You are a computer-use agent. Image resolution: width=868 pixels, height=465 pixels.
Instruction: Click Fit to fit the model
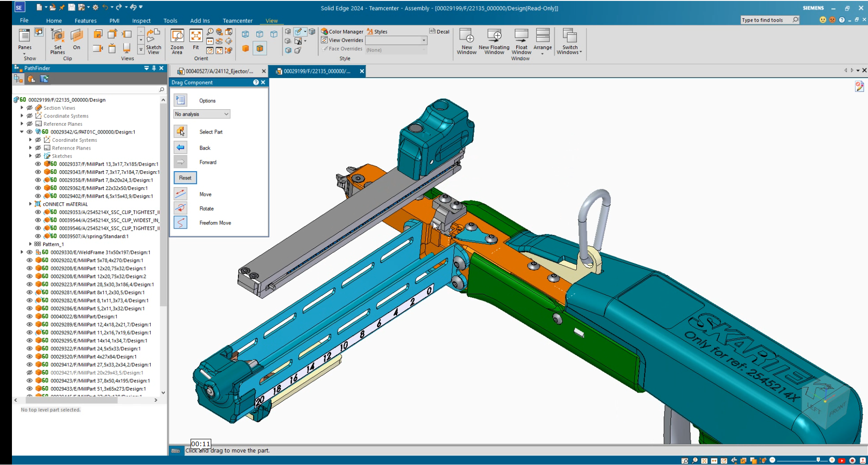tap(196, 39)
